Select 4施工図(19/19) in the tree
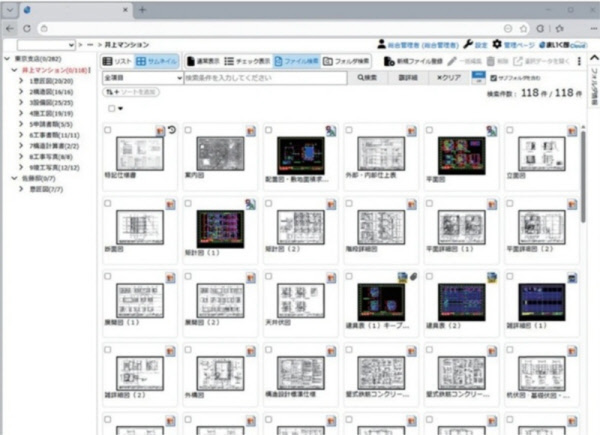The width and height of the screenshot is (600, 435). [51, 113]
